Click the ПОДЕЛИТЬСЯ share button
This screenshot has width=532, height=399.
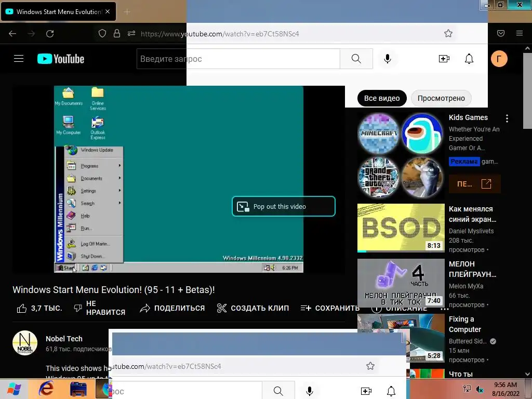[x=172, y=308]
